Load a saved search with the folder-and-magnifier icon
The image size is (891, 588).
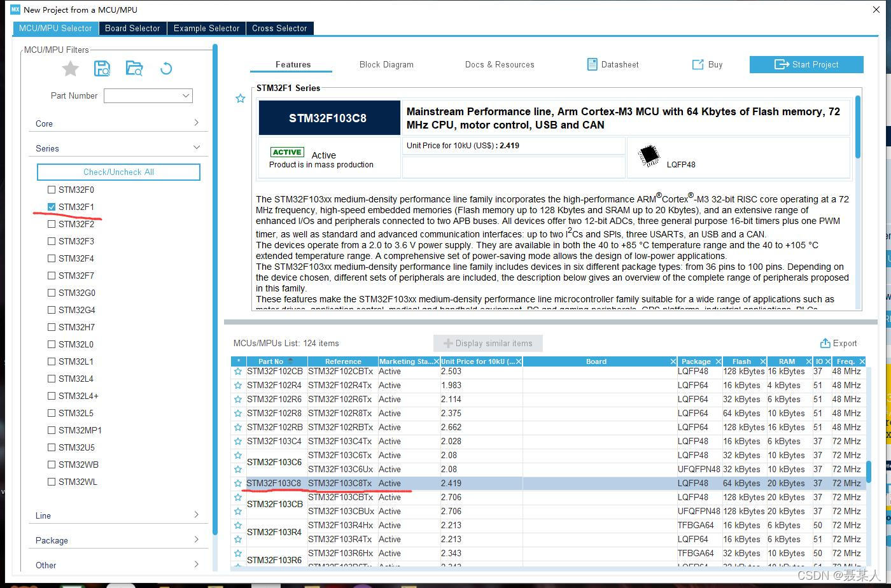point(134,69)
